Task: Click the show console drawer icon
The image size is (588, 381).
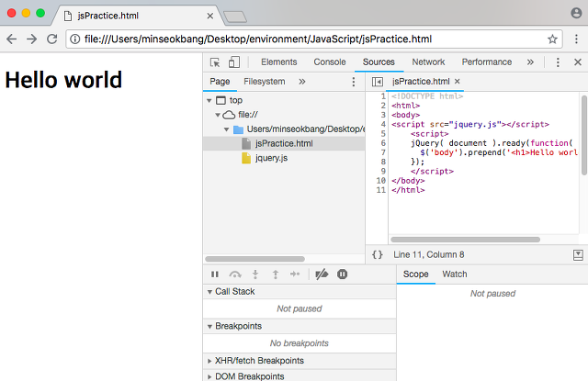Action: (578, 255)
